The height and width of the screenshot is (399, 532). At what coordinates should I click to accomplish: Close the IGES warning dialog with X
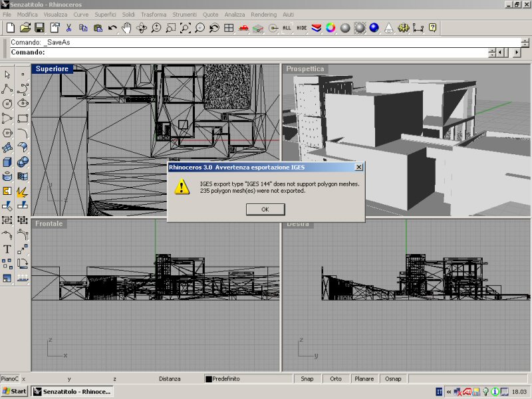tap(358, 167)
